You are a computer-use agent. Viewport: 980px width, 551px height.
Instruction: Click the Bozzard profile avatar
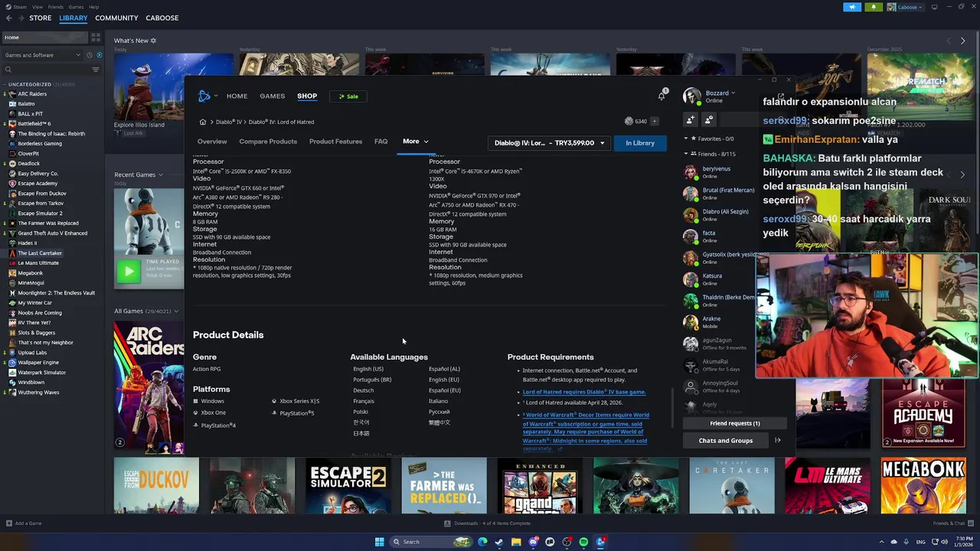(691, 96)
